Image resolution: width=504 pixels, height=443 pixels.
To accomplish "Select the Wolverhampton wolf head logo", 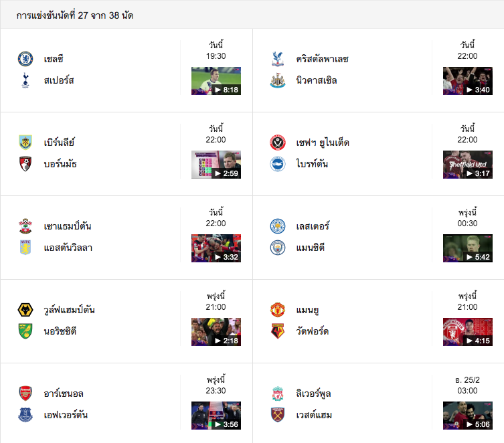I will [25, 310].
